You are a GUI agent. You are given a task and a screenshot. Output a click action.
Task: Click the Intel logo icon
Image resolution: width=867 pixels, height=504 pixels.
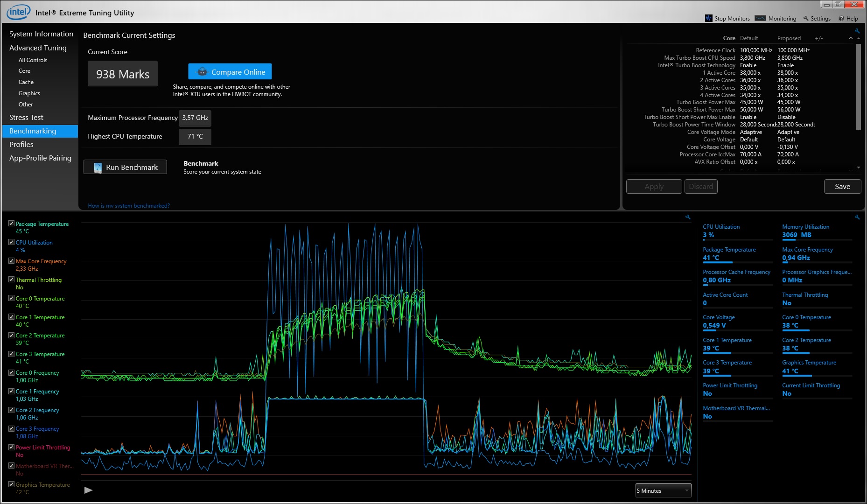pyautogui.click(x=18, y=12)
